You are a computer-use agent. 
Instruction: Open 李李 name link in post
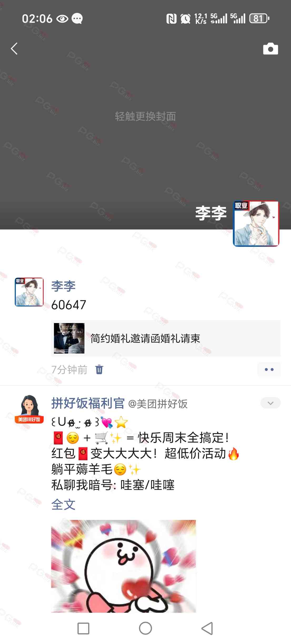pos(63,286)
